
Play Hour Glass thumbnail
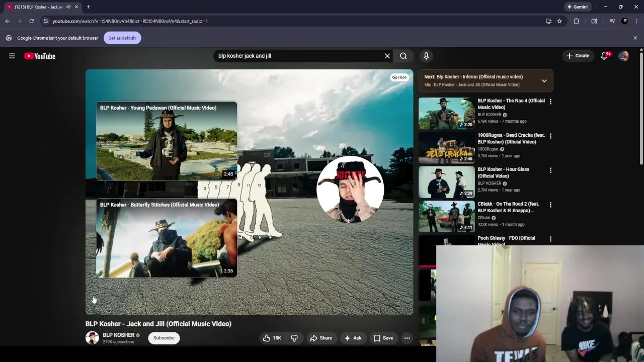[x=446, y=182]
